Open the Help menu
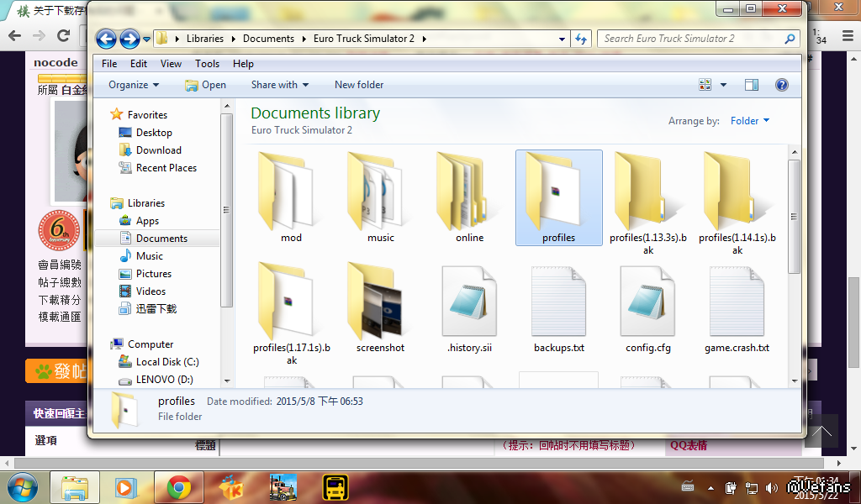The width and height of the screenshot is (861, 504). (243, 64)
